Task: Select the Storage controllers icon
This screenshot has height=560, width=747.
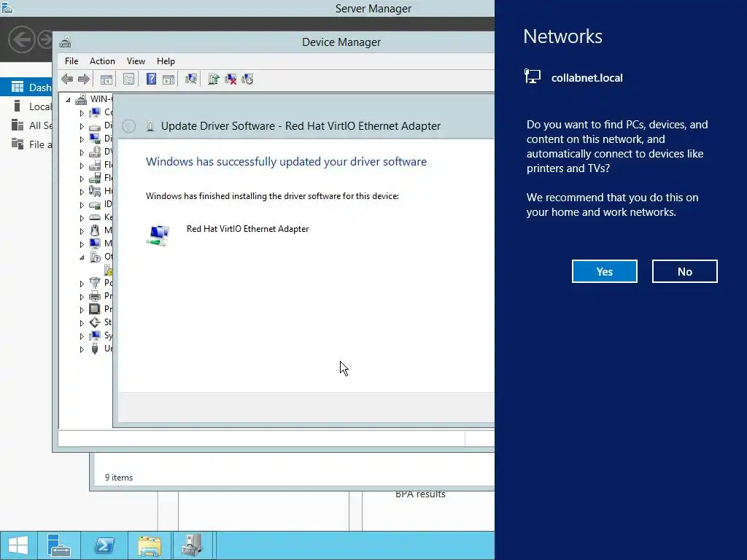Action: click(95, 322)
